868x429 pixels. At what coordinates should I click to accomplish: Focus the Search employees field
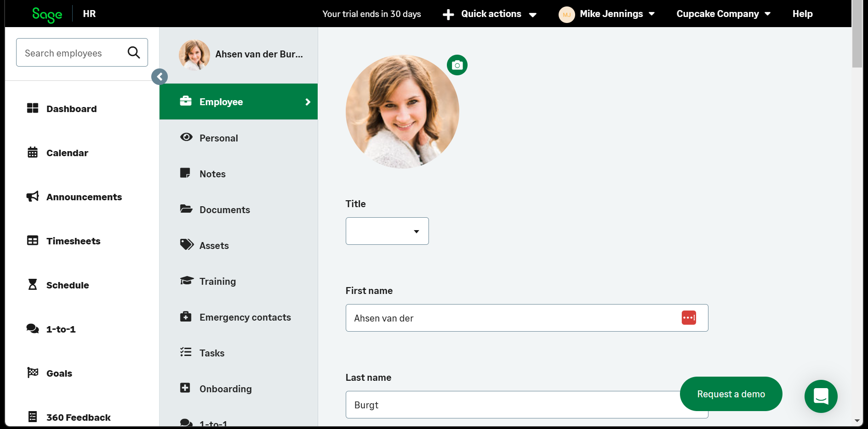click(x=82, y=52)
